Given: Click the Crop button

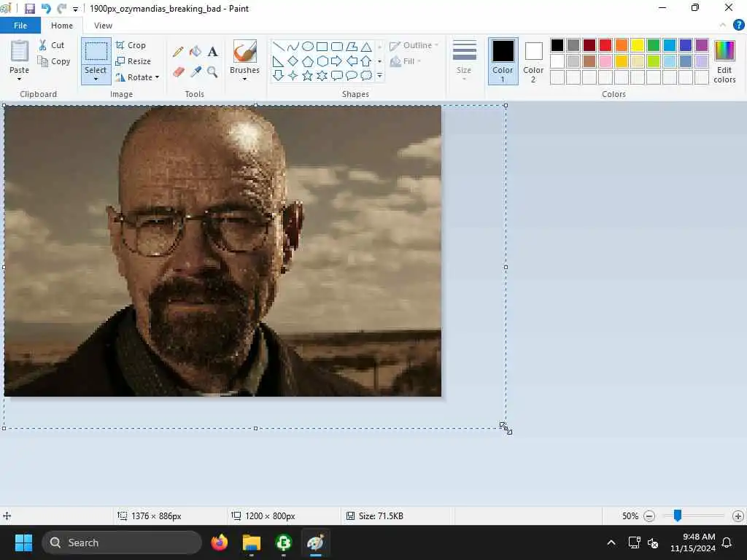Looking at the screenshot, I should (131, 45).
